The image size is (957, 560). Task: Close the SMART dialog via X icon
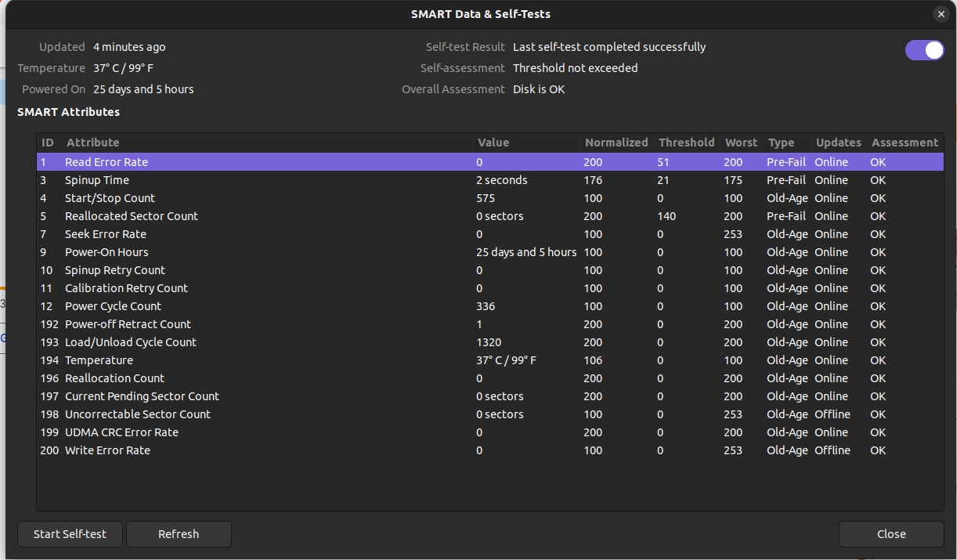(941, 14)
